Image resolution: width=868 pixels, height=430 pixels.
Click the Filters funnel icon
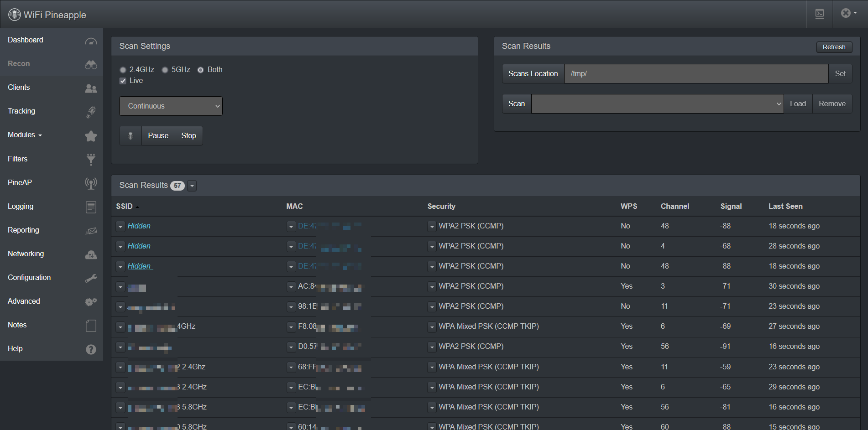pyautogui.click(x=91, y=159)
